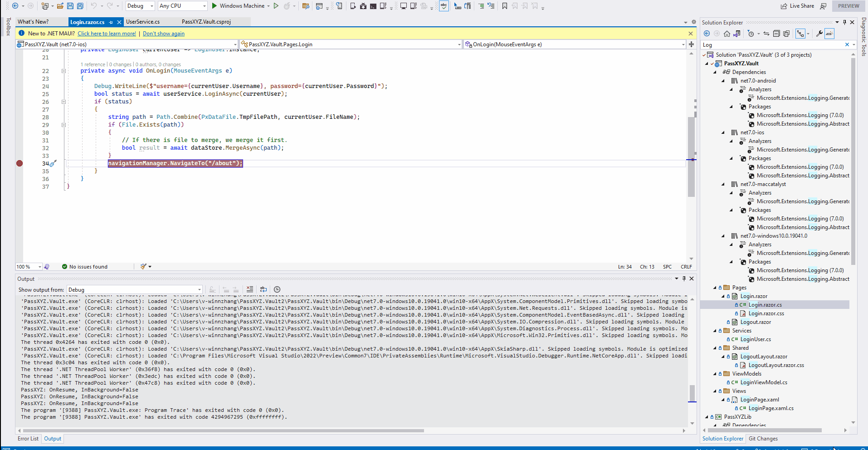Open the Git Changes tab
Screen dimensions: 868x450
[763, 439]
